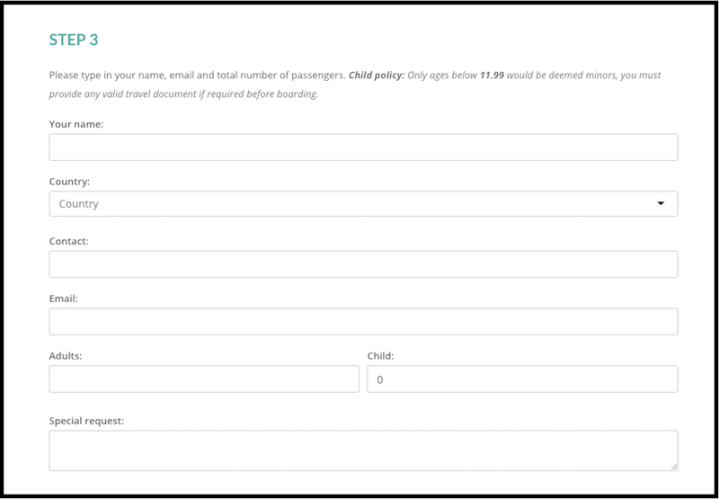Click the "Special request:" label
This screenshot has width=719, height=499.
click(x=86, y=421)
